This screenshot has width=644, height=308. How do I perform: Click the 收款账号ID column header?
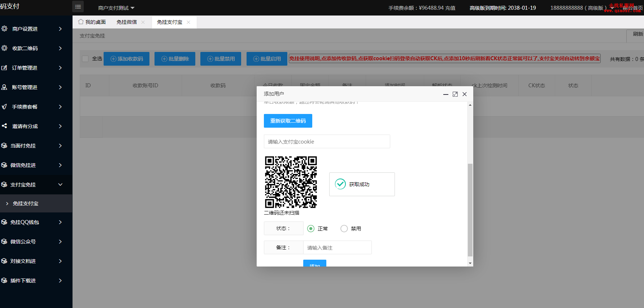[x=145, y=85]
